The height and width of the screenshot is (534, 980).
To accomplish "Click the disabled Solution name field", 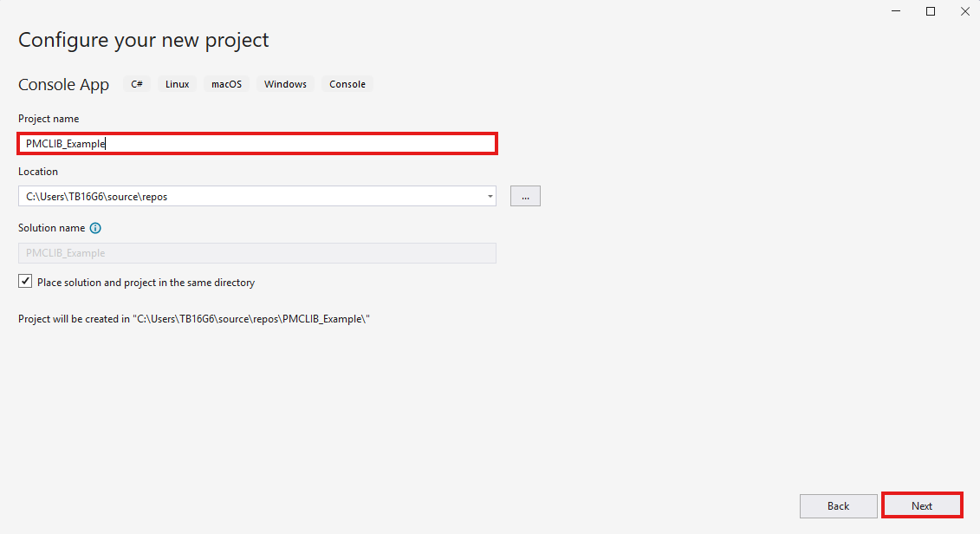I will [256, 253].
